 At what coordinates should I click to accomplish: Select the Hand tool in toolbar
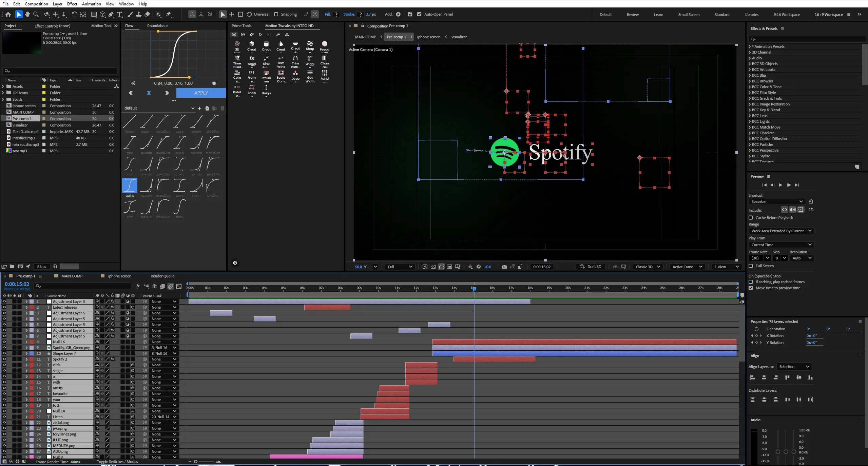pyautogui.click(x=27, y=14)
